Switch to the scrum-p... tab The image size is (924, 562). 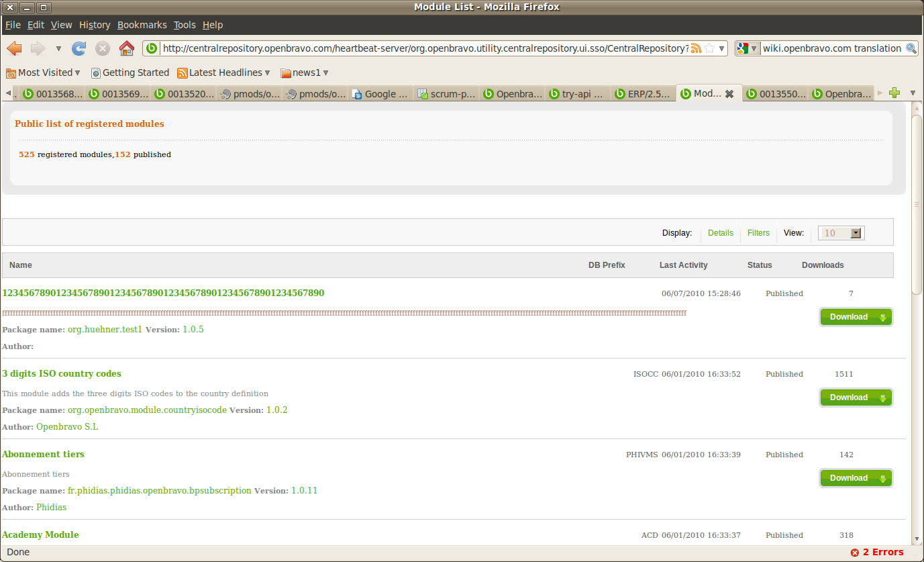[446, 94]
